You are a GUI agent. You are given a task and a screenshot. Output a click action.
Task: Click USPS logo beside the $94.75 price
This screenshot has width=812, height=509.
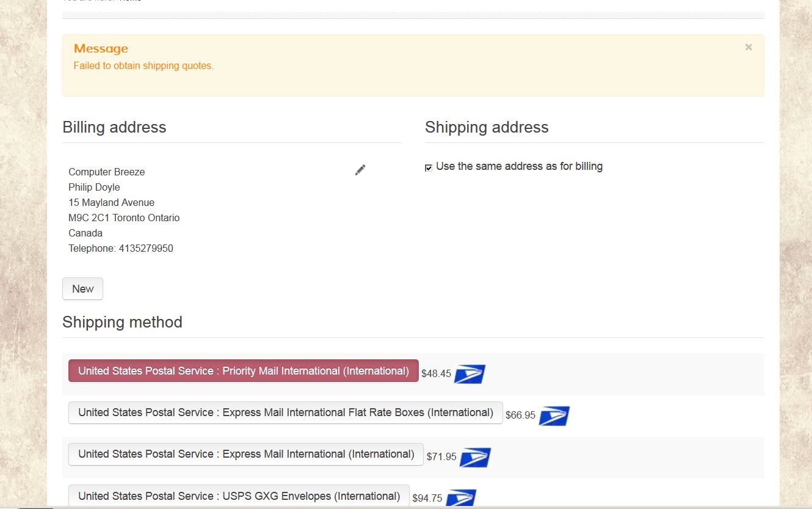(461, 498)
